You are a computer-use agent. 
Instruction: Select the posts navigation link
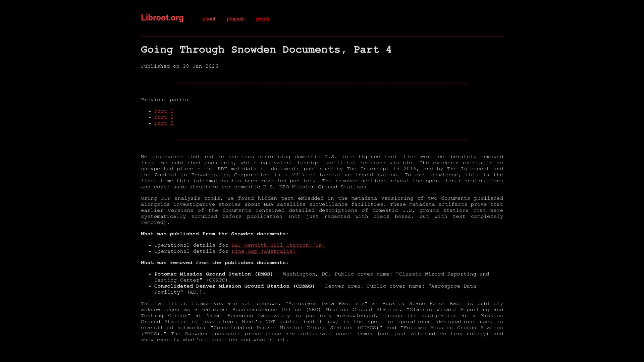tap(263, 19)
